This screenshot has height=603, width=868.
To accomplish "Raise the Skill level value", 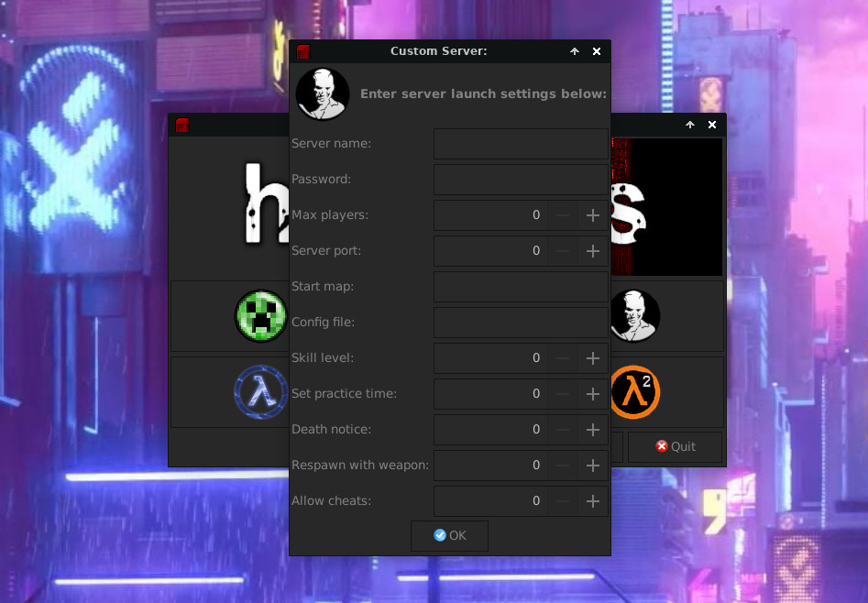I will (592, 357).
